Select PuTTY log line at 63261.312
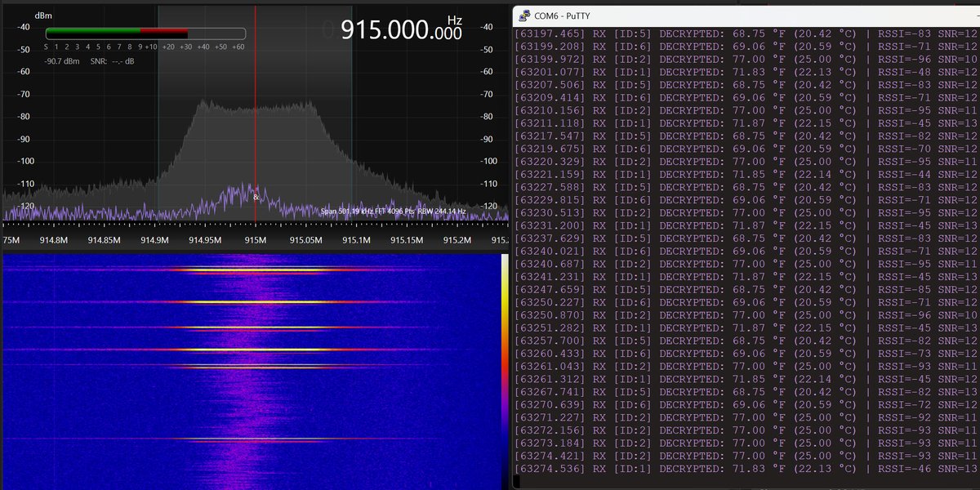 pos(746,379)
